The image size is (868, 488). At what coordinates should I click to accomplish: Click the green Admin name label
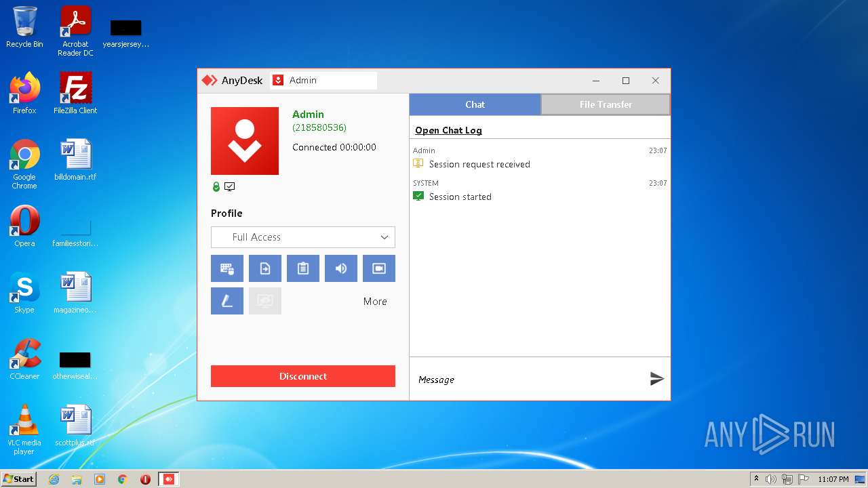pos(308,115)
